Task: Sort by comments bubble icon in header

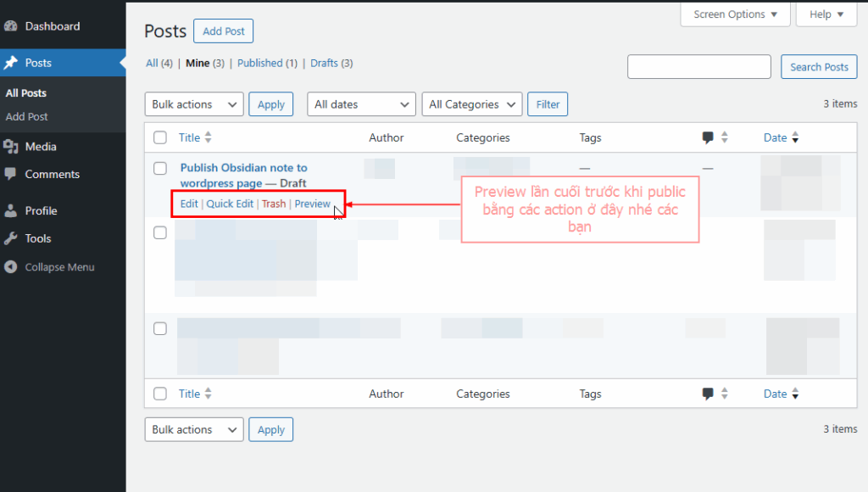Action: (708, 137)
